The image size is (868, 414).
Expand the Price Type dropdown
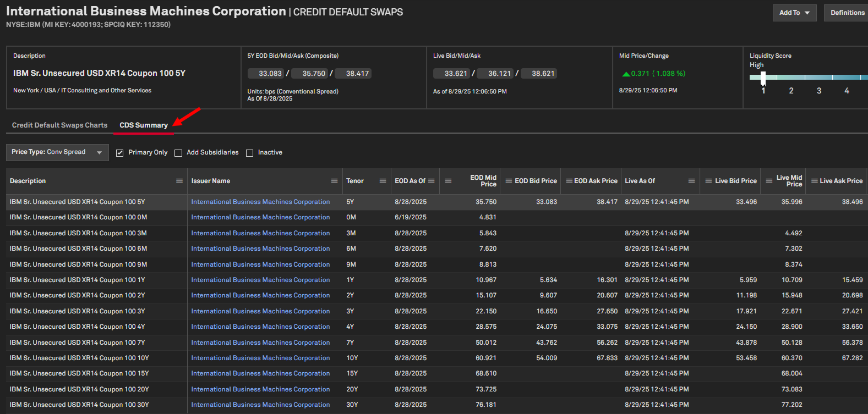pos(57,152)
